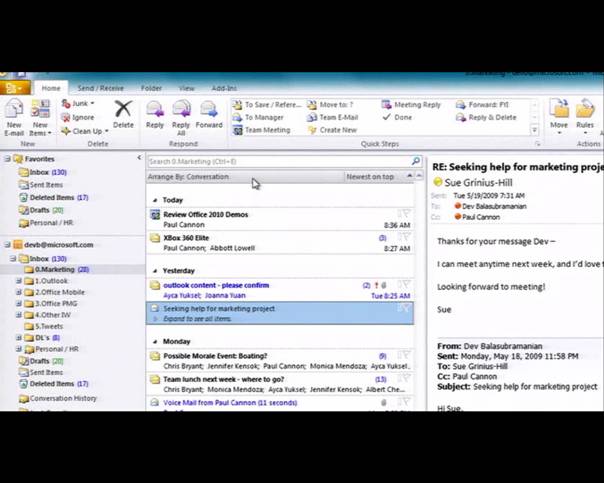Open the New Items menu
604x483 pixels.
[40, 117]
